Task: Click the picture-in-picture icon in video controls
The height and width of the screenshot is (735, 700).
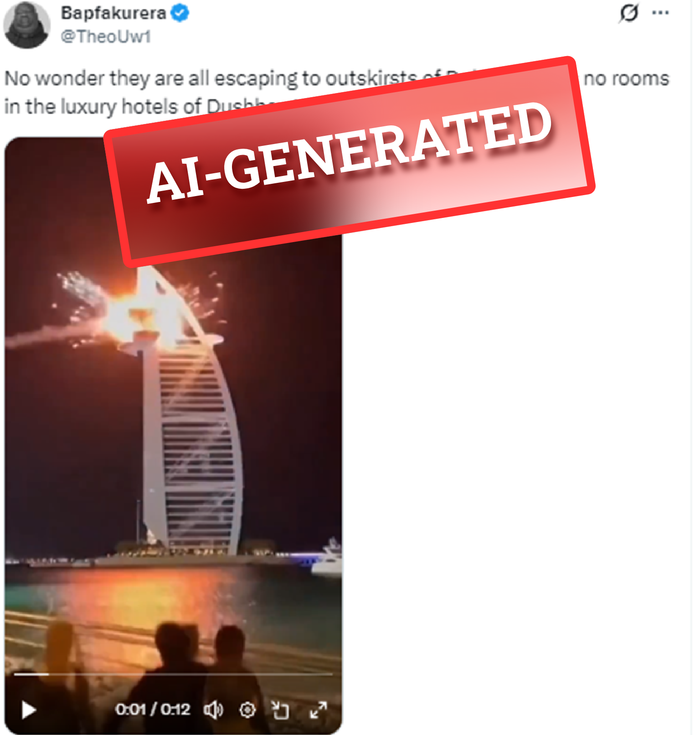Action: [x=280, y=710]
